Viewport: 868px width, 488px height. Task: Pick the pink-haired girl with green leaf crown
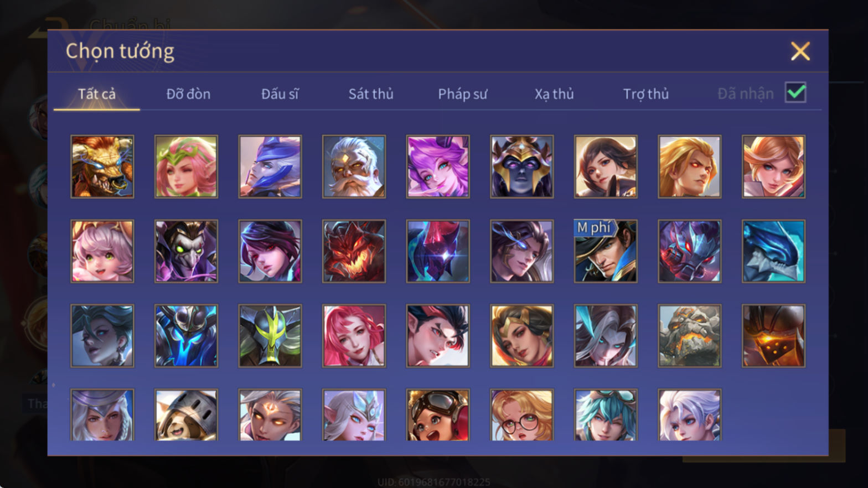coord(186,167)
